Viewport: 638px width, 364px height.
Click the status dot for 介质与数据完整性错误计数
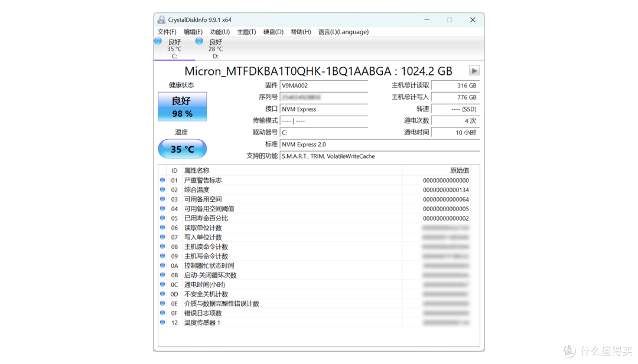click(162, 303)
